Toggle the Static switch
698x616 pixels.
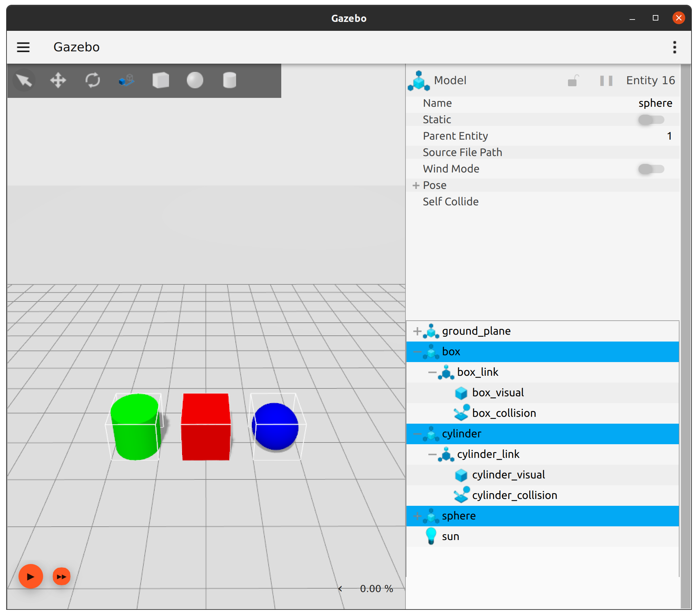[x=651, y=120]
